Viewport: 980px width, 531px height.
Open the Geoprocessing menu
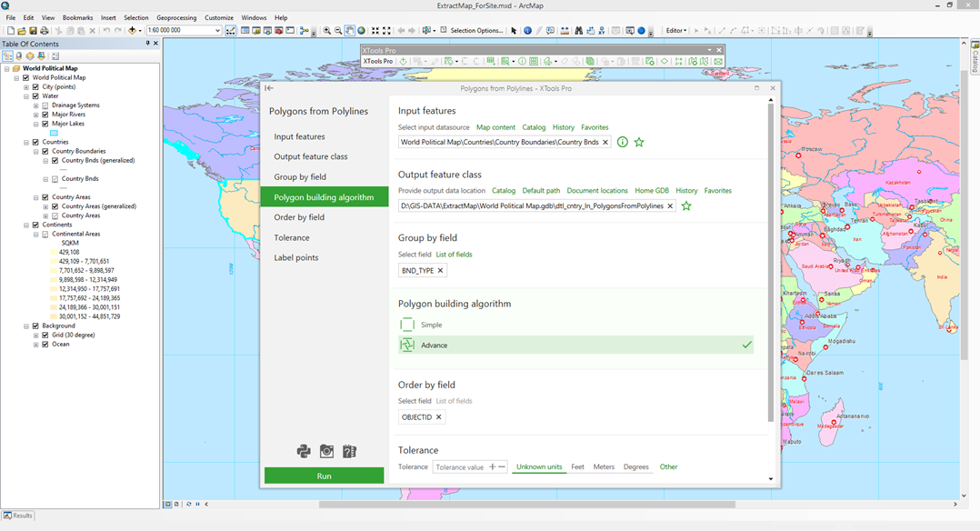175,18
